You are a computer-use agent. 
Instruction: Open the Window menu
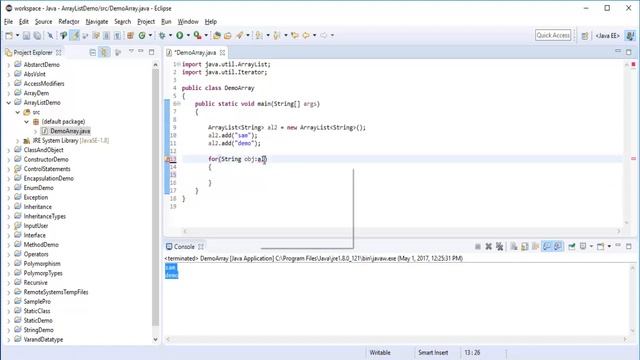click(188, 22)
